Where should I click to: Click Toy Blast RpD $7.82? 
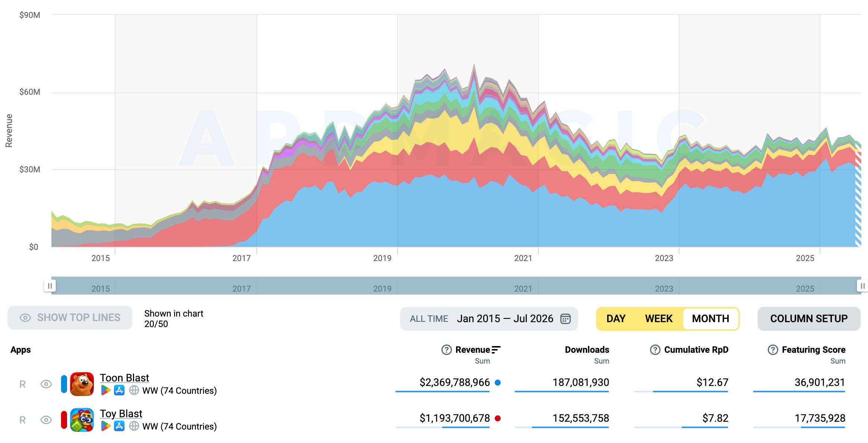tap(715, 418)
